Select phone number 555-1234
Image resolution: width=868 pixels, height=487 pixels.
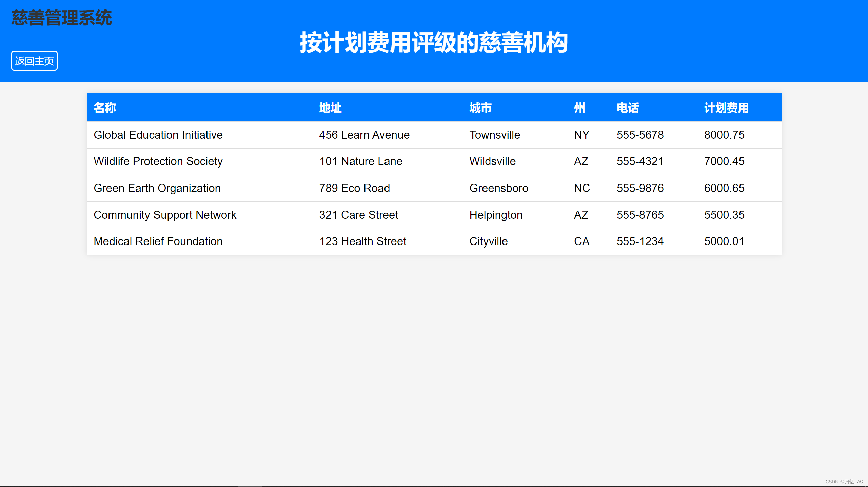[x=640, y=241]
